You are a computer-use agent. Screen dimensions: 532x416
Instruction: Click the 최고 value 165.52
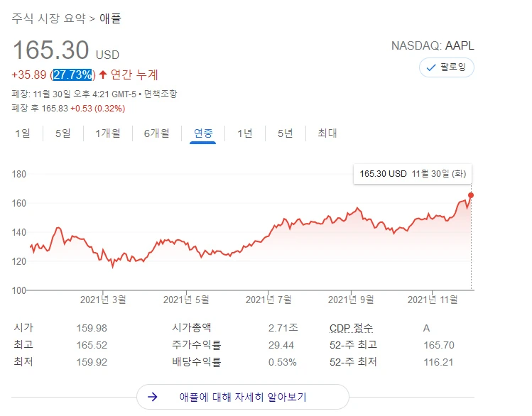(x=92, y=345)
